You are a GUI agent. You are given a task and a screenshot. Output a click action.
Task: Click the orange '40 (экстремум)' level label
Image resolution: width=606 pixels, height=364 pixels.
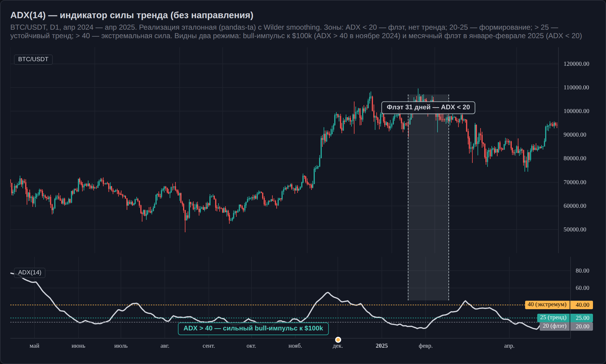[x=547, y=305]
